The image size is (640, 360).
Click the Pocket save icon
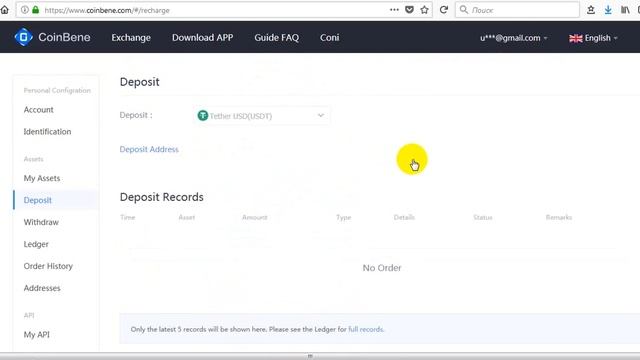(x=409, y=10)
